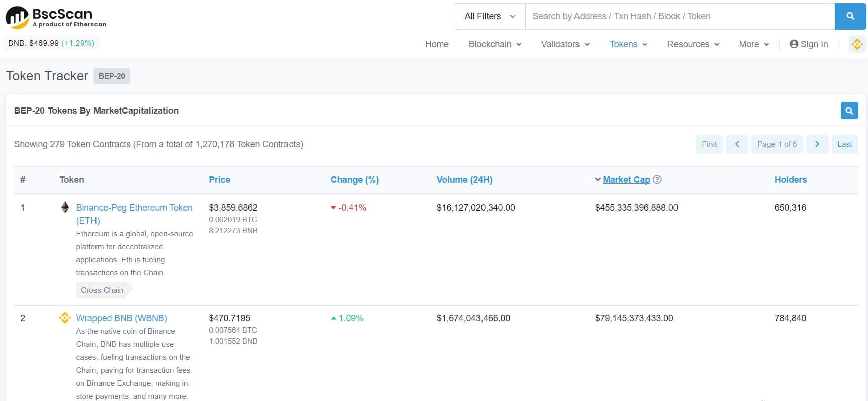Open Binance-Peg Ethereum Token link

point(134,208)
